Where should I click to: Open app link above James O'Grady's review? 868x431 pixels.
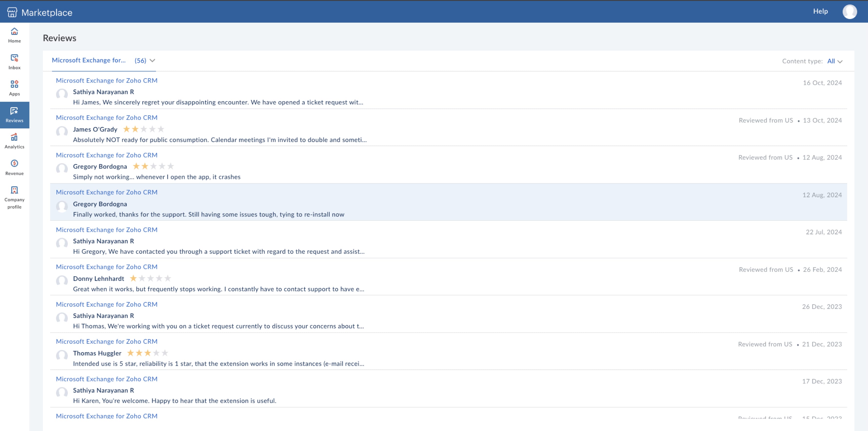pyautogui.click(x=107, y=118)
